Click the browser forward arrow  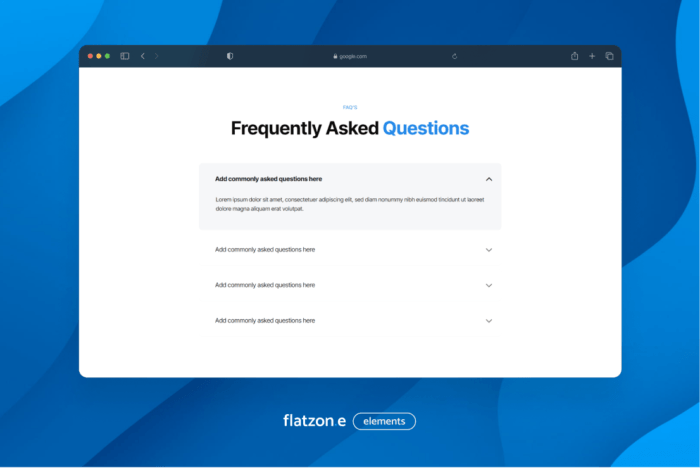[x=157, y=56]
